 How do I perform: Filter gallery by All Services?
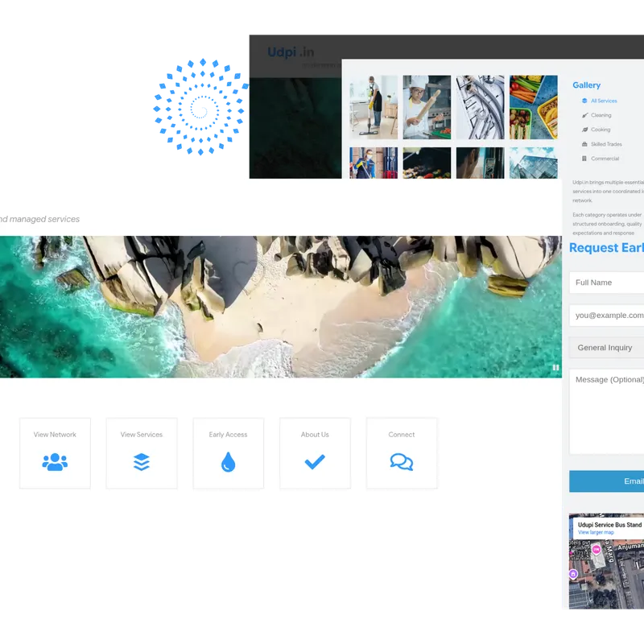pos(603,101)
